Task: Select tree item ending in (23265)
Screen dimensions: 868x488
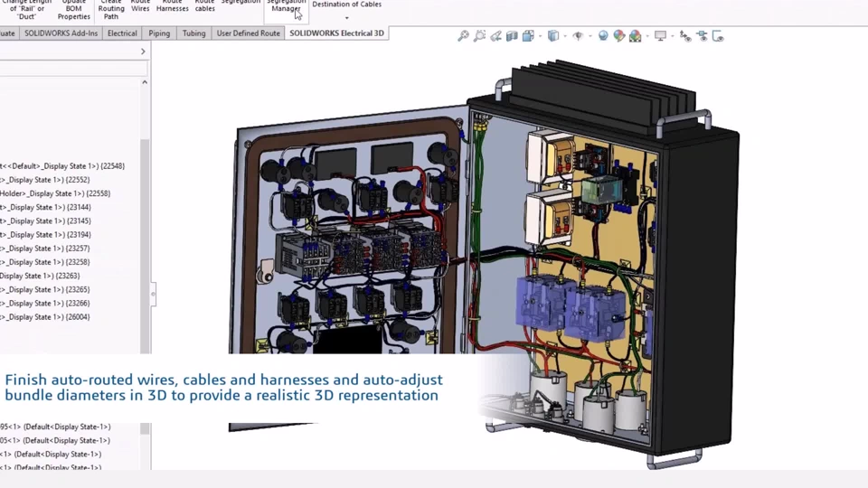Action: click(x=45, y=289)
